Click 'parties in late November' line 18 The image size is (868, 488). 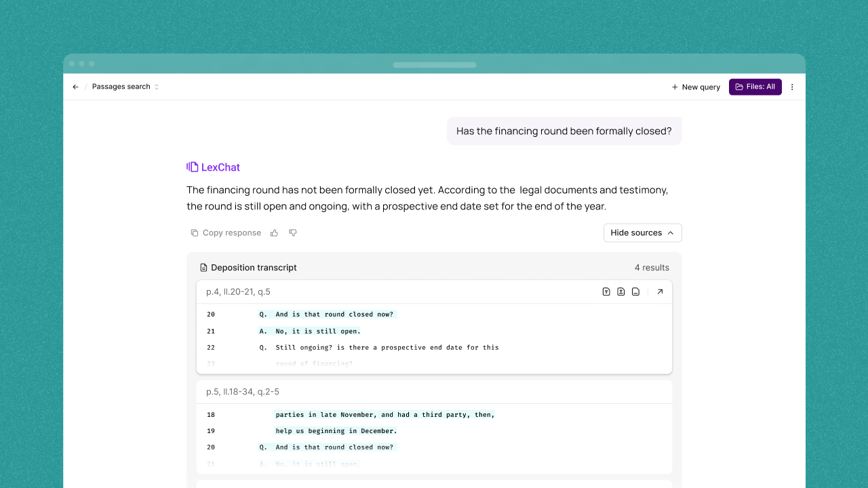pos(384,414)
